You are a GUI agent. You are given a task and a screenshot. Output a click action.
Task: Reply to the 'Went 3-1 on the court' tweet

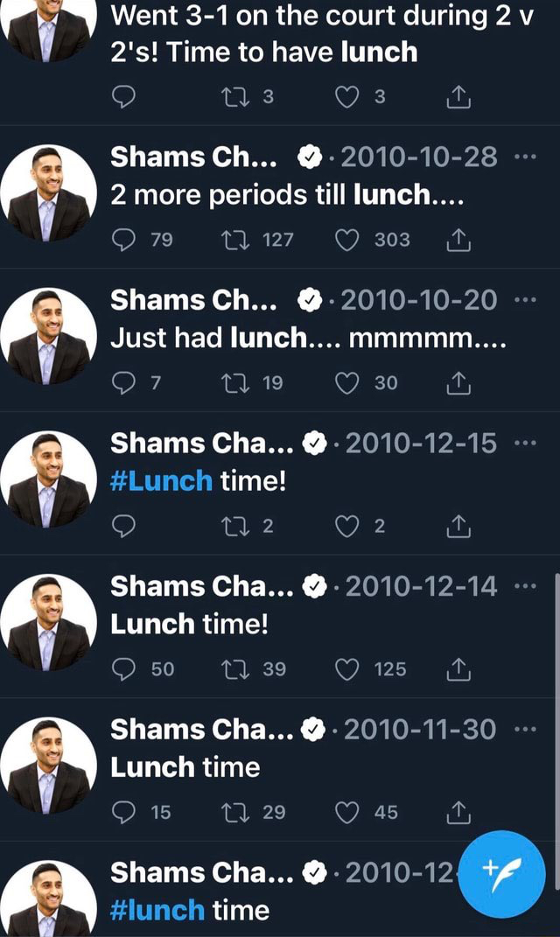click(x=124, y=97)
